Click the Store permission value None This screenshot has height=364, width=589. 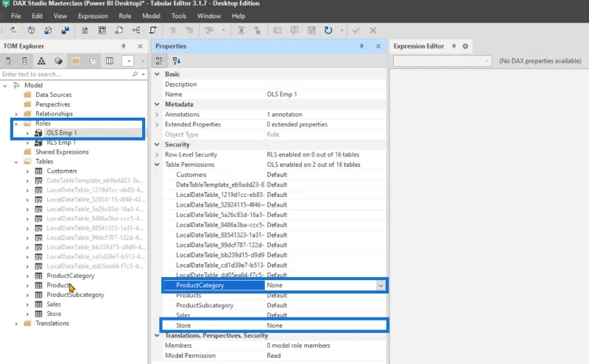275,326
